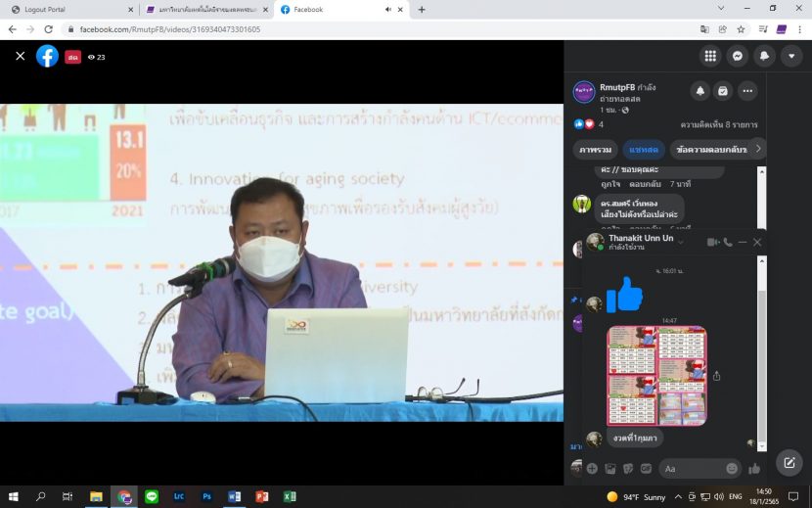The width and height of the screenshot is (812, 508).
Task: Click the live comments scrollbar up arrow
Action: (x=761, y=171)
